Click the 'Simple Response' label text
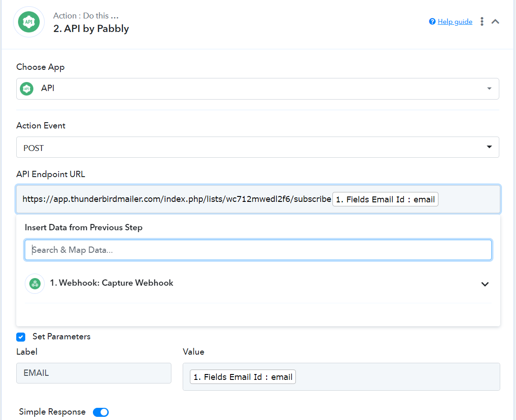The height and width of the screenshot is (420, 516). (x=52, y=412)
